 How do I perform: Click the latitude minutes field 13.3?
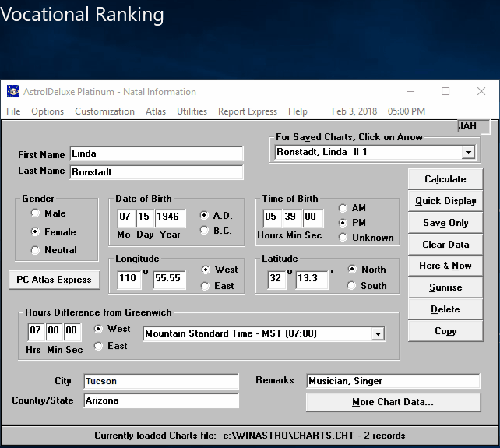312,280
